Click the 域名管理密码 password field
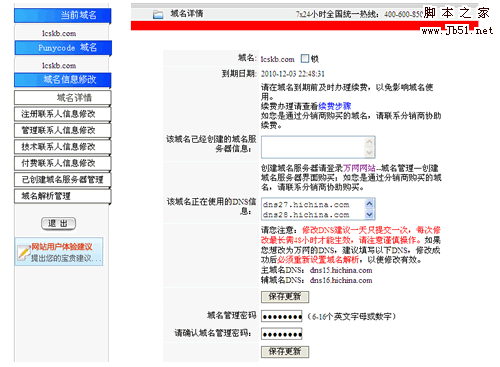Screen dimensions: 500x367 point(282,316)
